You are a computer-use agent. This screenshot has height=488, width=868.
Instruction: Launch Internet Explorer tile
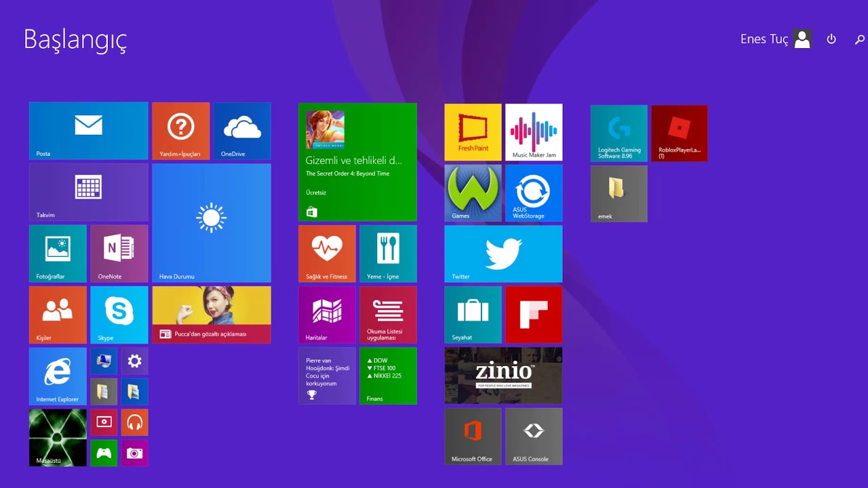coord(58,376)
